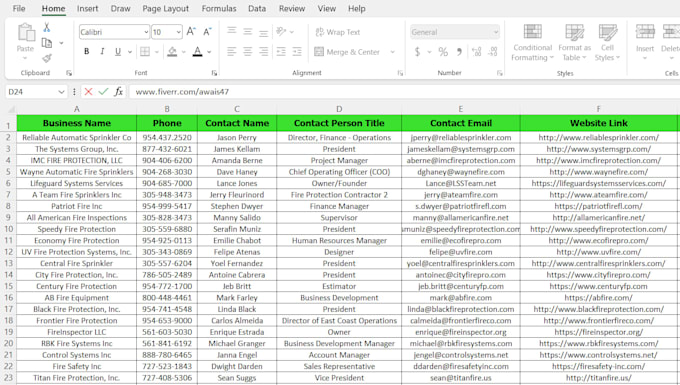
Task: Align text left
Action: coord(232,52)
